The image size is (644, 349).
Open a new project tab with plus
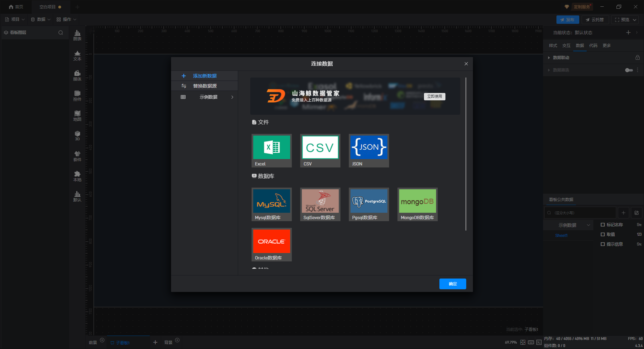(77, 7)
